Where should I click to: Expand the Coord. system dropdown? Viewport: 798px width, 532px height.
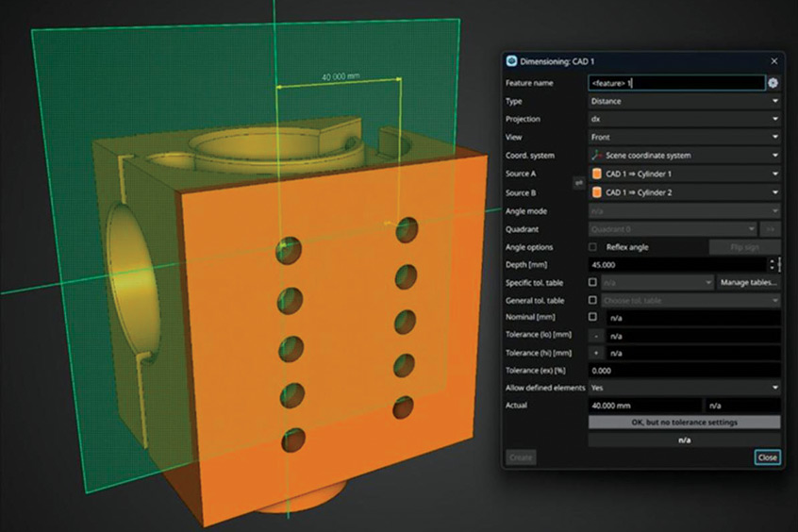[684, 156]
